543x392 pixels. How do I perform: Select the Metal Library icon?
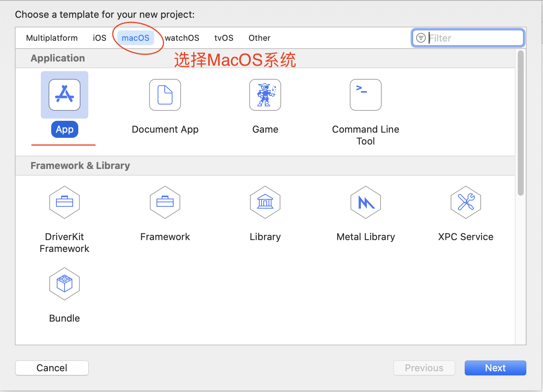click(x=366, y=202)
